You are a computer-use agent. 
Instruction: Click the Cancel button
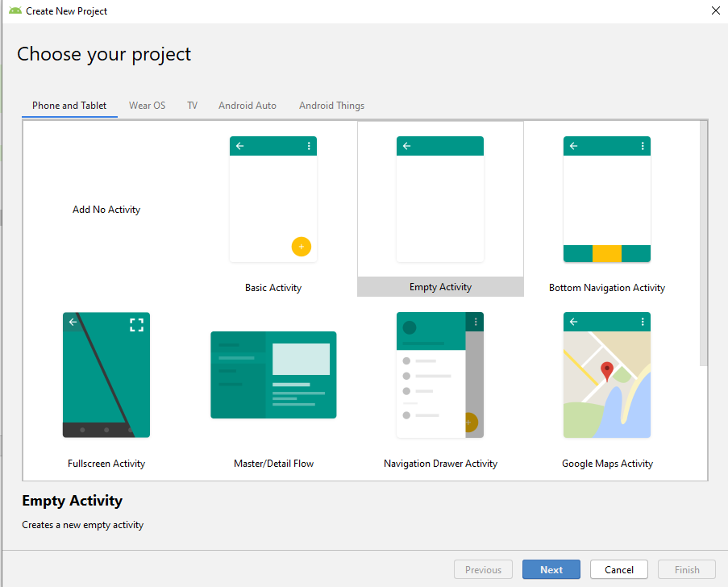[x=619, y=569]
